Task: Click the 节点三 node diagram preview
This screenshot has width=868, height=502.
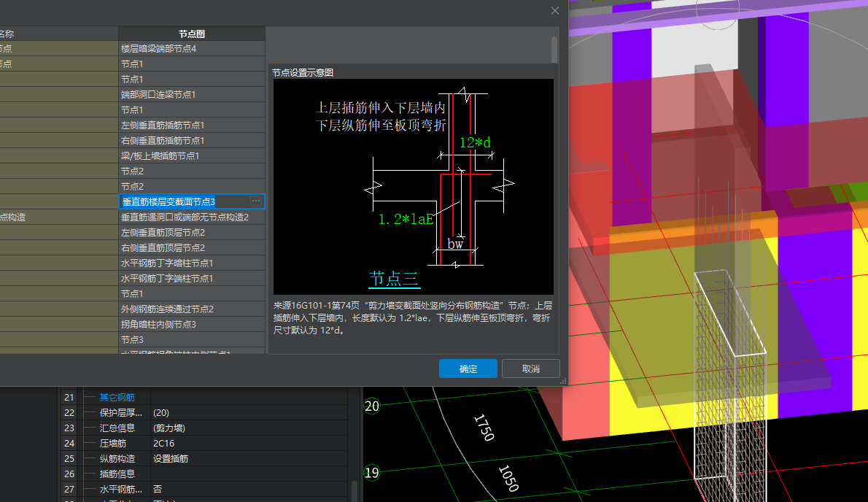Action: 413,187
